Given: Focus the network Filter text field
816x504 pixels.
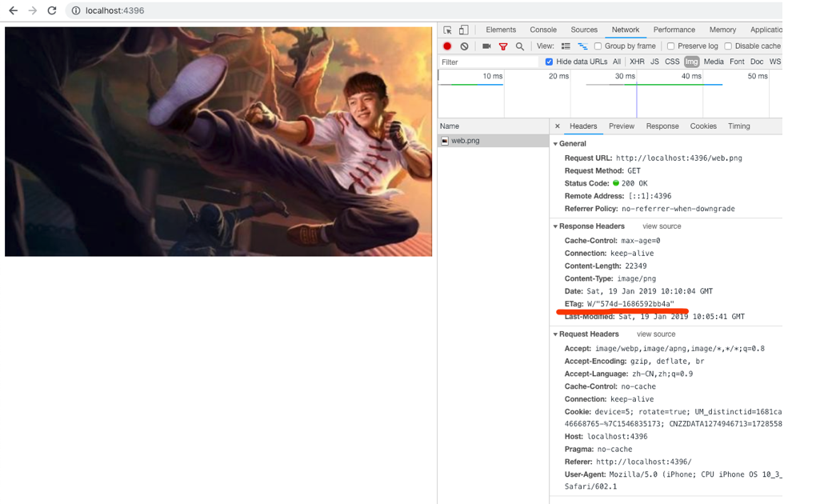Looking at the screenshot, I should (488, 62).
